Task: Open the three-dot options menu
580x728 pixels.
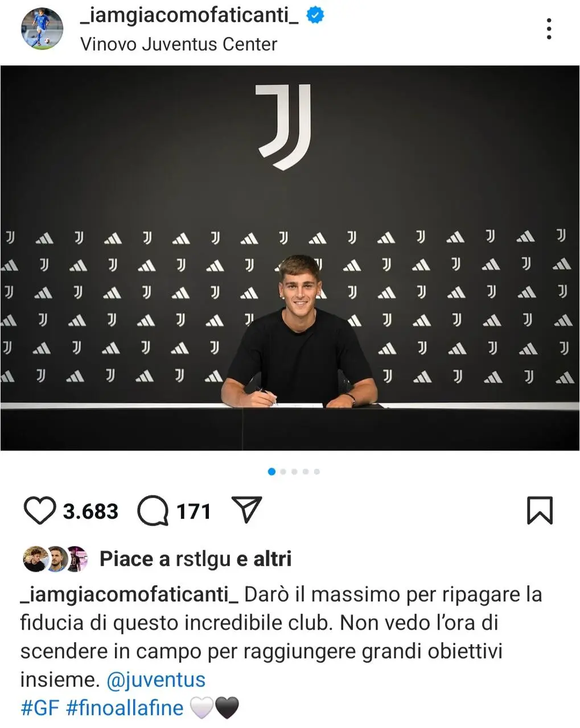Action: [549, 28]
